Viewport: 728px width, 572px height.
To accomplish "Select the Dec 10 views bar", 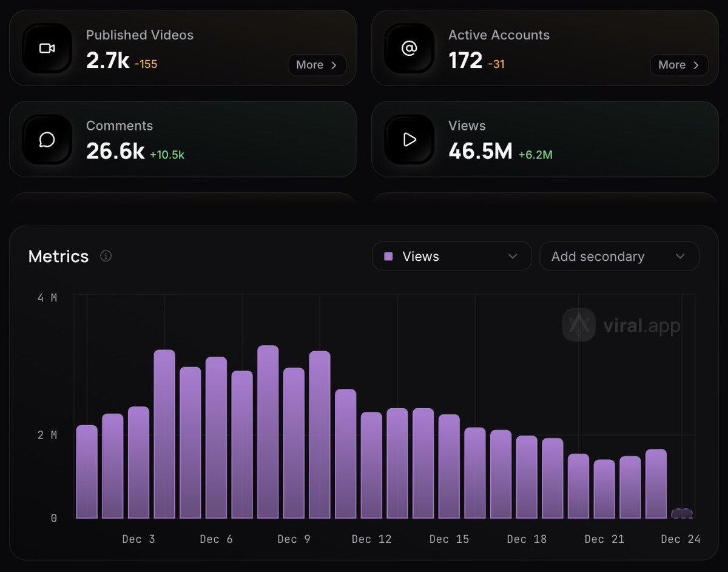I will 320,435.
